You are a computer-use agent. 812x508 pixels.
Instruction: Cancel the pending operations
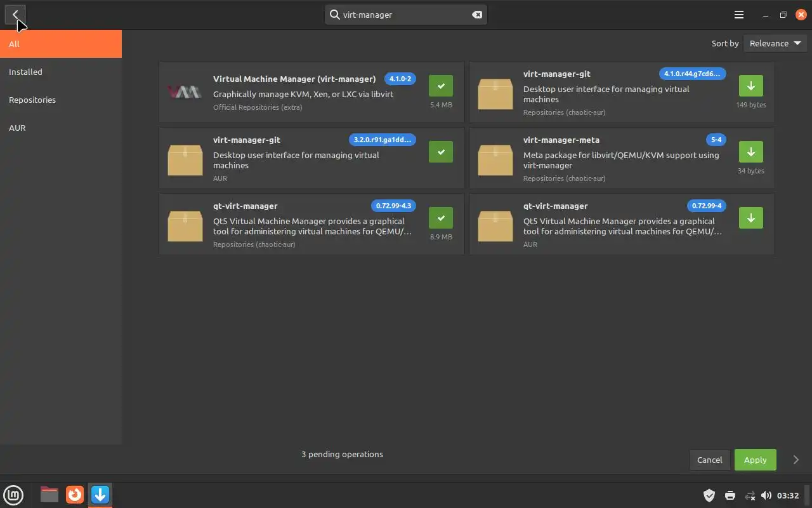point(709,460)
